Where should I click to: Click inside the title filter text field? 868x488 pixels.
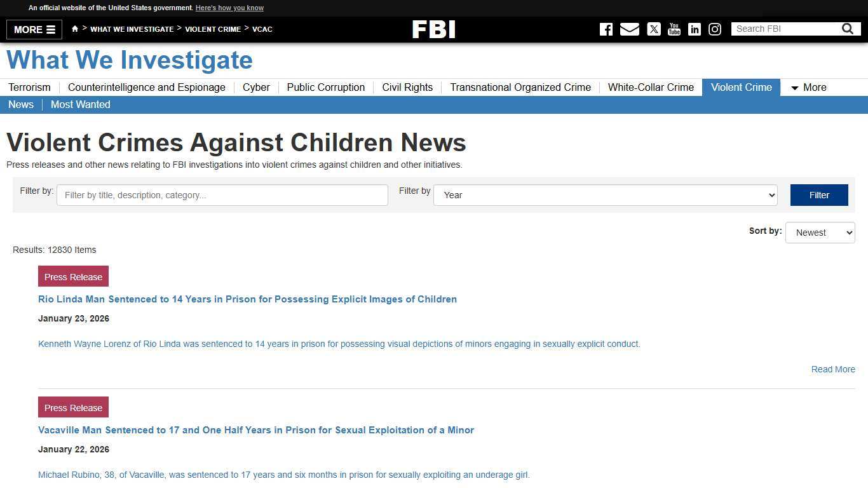(x=222, y=195)
